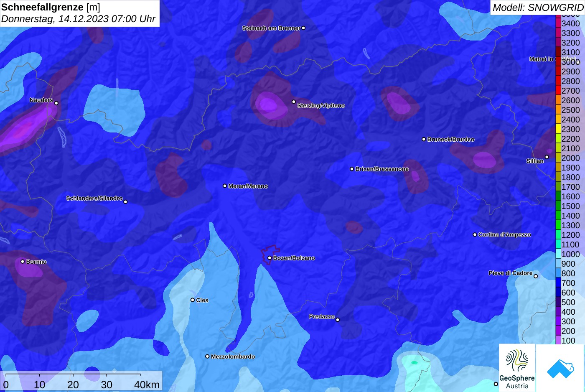Click the Pieve di Cadore marker dot

pos(536,276)
